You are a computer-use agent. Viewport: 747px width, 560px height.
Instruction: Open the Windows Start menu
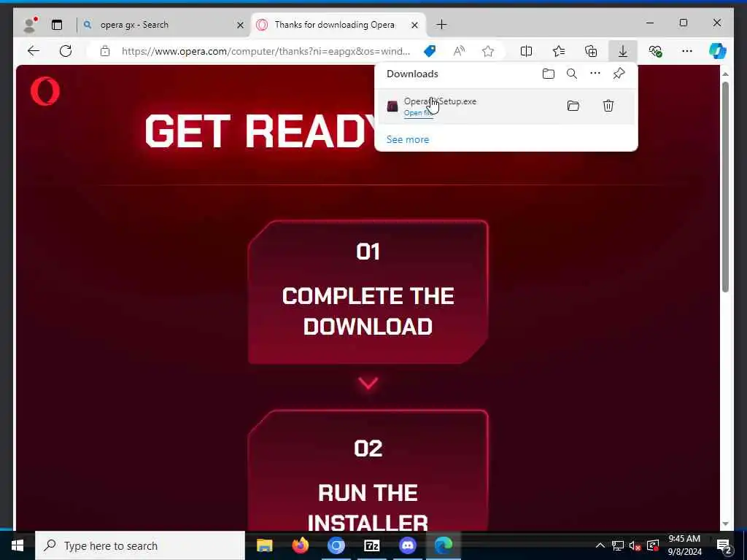tap(18, 545)
